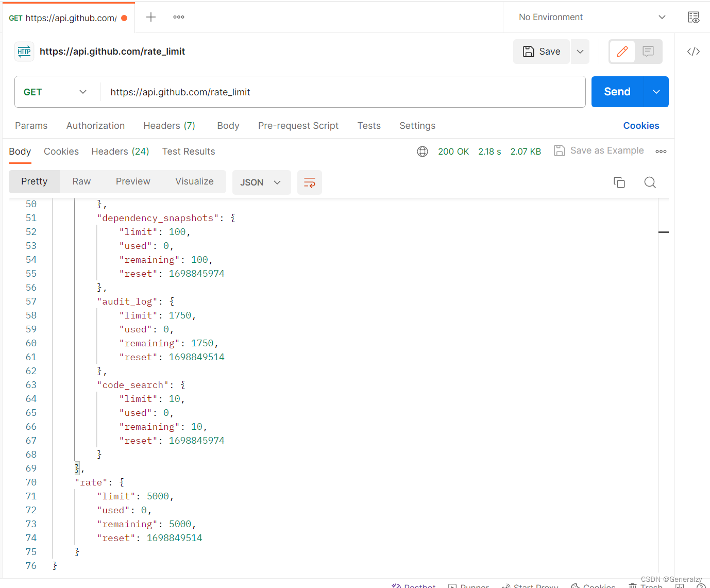Click the "dependency_snapshots" key text
The height and width of the screenshot is (588, 710).
coord(158,218)
